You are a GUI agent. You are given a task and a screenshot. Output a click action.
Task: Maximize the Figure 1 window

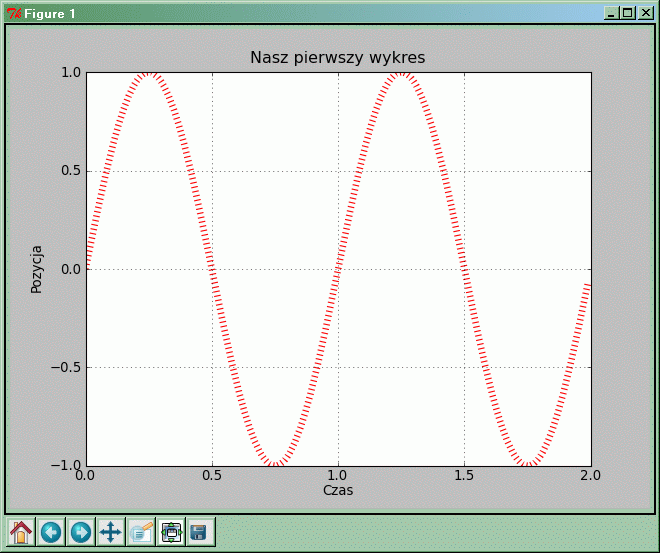[627, 13]
